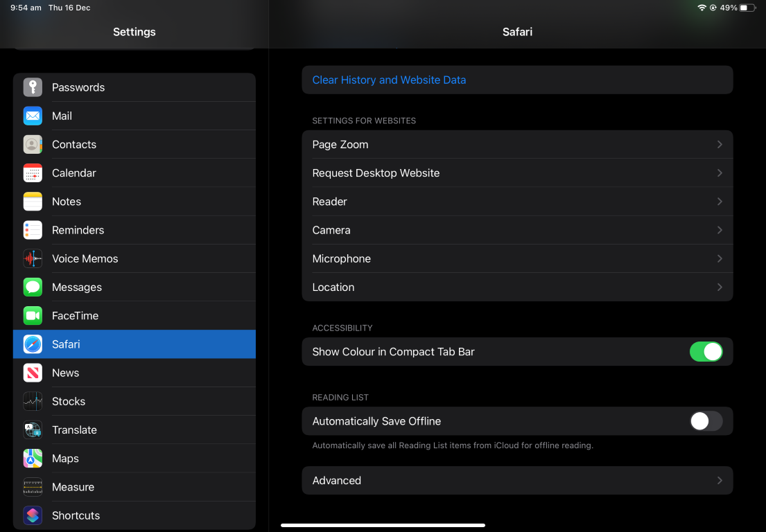Viewport: 766px width, 532px height.
Task: Open Advanced settings chevron
Action: pos(720,480)
